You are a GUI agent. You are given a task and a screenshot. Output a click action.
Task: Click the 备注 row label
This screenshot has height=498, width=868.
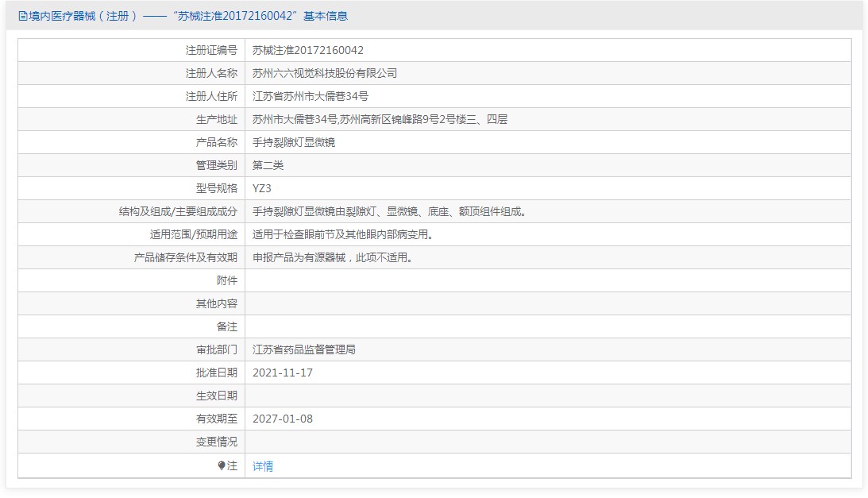[227, 326]
